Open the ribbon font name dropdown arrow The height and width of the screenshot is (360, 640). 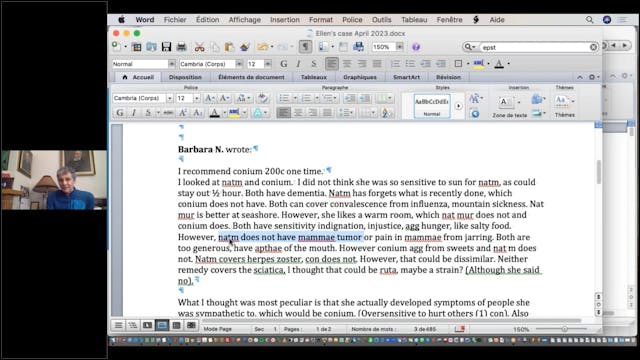169,98
